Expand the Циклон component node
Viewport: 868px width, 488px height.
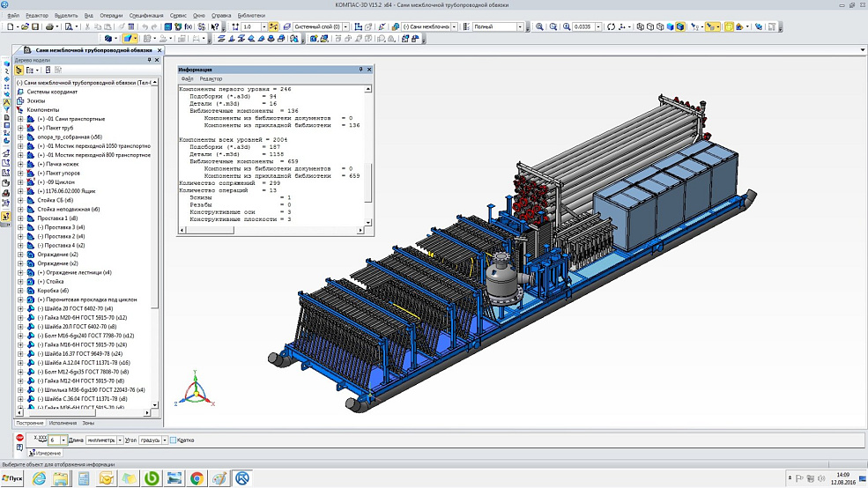tap(20, 182)
